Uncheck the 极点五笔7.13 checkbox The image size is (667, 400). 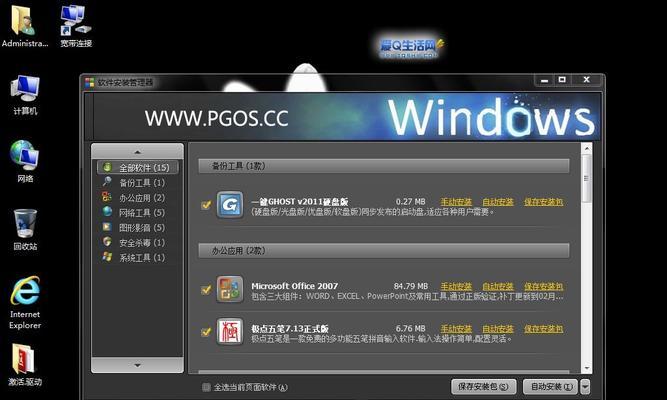click(x=206, y=331)
